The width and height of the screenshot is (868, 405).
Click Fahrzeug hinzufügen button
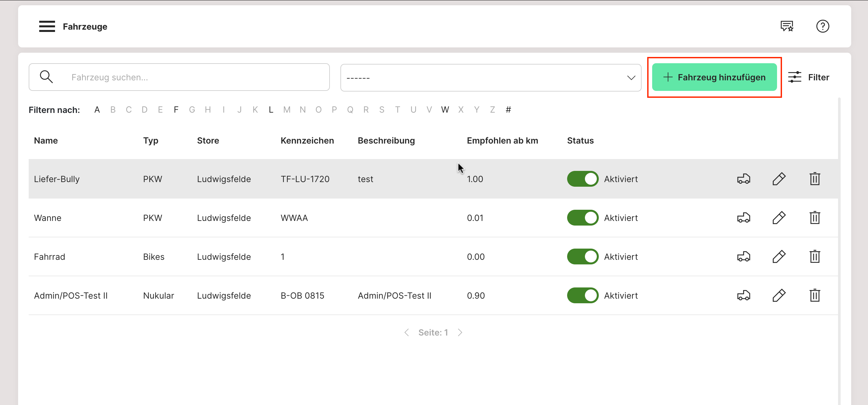tap(714, 77)
